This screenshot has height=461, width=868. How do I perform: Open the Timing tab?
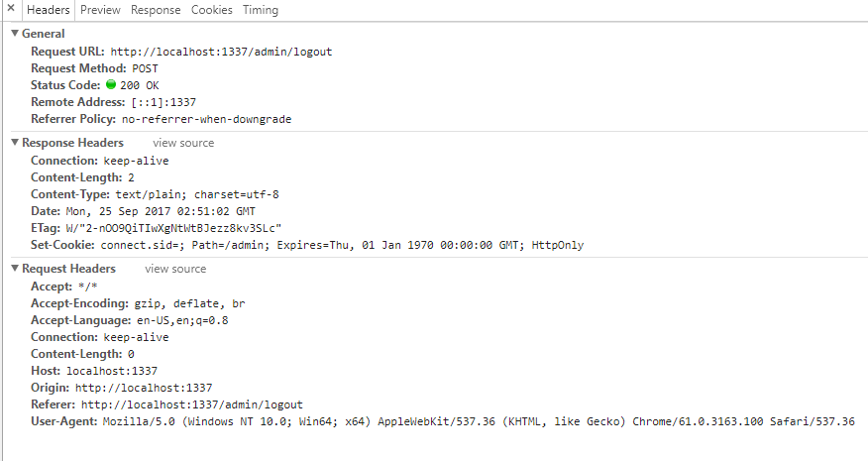coord(261,10)
